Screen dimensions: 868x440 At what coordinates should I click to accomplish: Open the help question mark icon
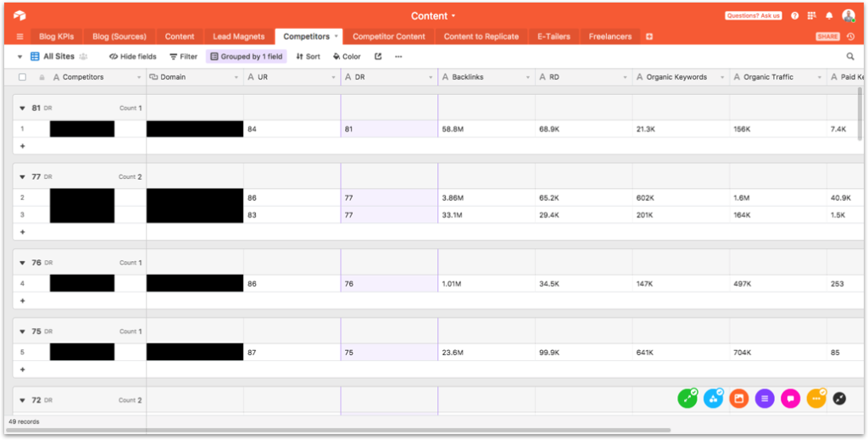pos(795,16)
